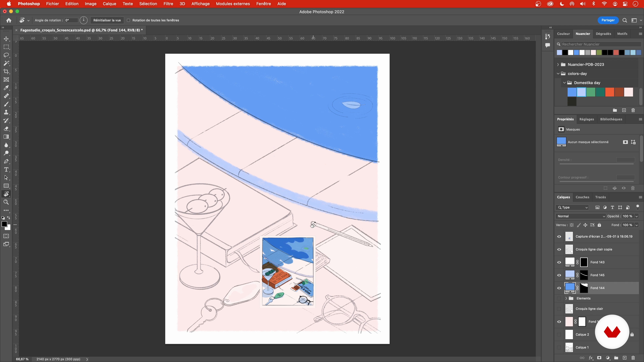Show the Calque 1 layer

pyautogui.click(x=559, y=347)
